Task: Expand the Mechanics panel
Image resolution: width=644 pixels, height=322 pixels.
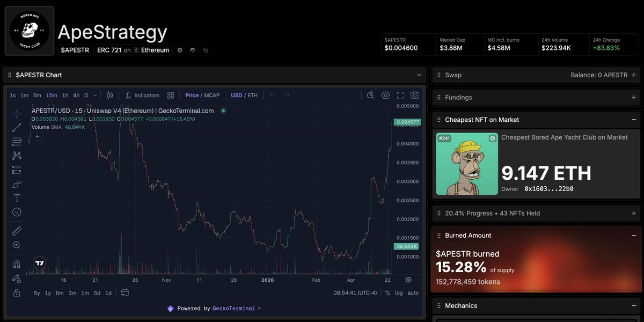Action: [634, 305]
